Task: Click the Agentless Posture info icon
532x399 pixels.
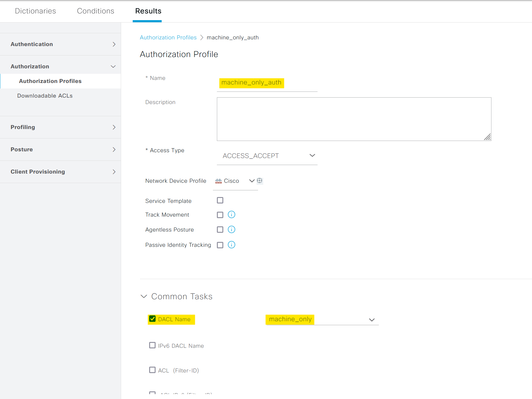Action: [232, 229]
